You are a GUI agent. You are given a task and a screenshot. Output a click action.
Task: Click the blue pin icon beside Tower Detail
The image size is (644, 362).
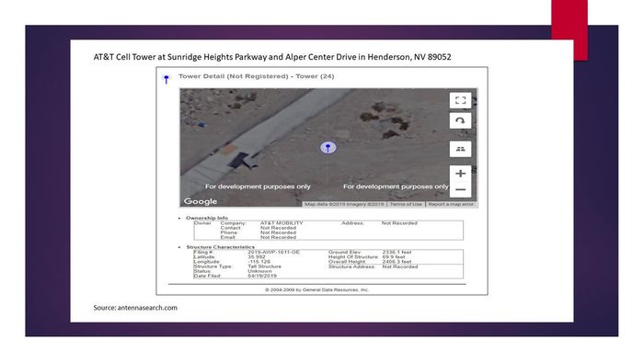click(167, 79)
